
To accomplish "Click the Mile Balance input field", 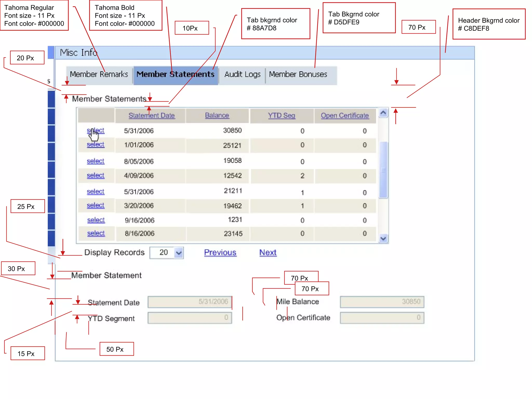I will pyautogui.click(x=382, y=302).
